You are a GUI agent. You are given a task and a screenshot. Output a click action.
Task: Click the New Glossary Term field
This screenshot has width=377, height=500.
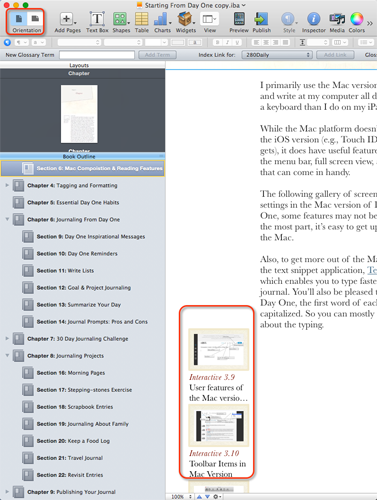pyautogui.click(x=97, y=55)
